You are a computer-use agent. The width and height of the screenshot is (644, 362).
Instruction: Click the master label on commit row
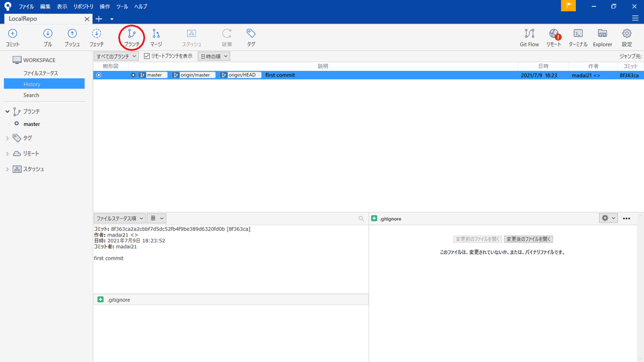coord(153,75)
